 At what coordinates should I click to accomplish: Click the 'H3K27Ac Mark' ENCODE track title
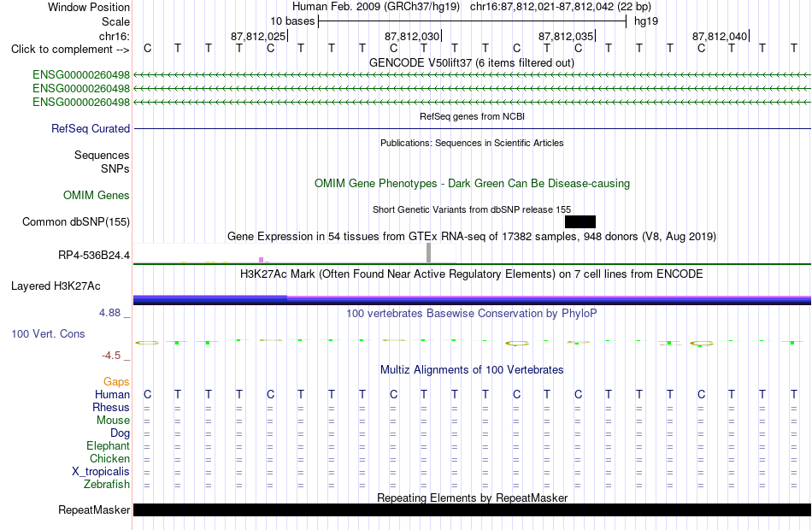coord(472,274)
